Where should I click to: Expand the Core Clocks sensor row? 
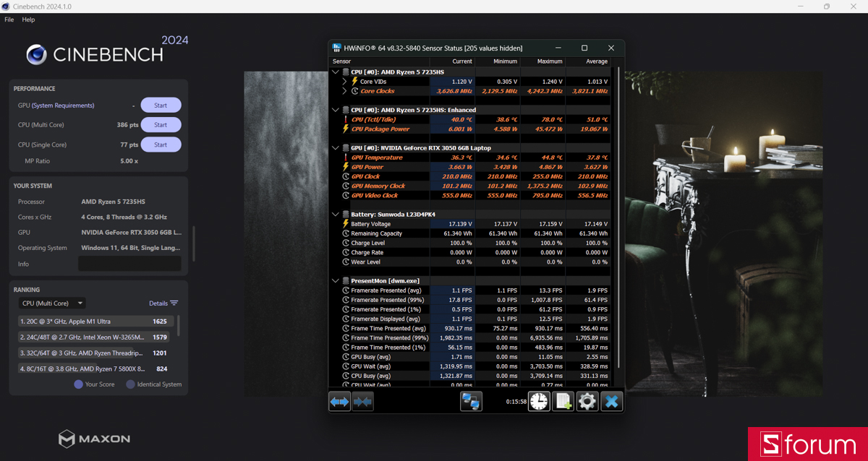tap(345, 91)
